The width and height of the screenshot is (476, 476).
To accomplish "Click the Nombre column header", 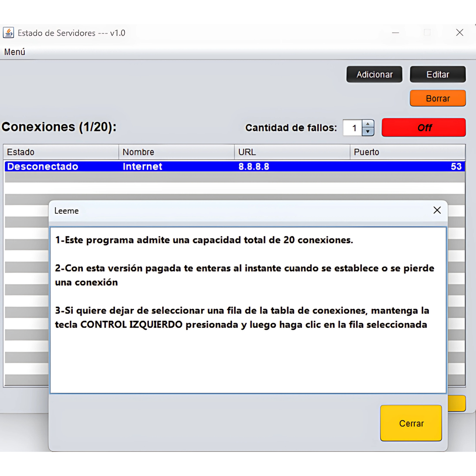I will pyautogui.click(x=176, y=152).
